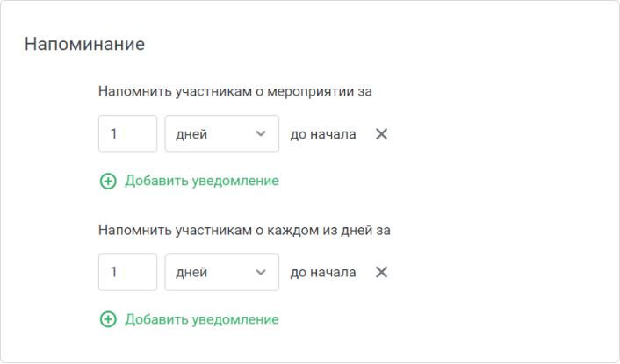
Task: Click the second 'Добавить уведомление' link text
Action: point(202,319)
